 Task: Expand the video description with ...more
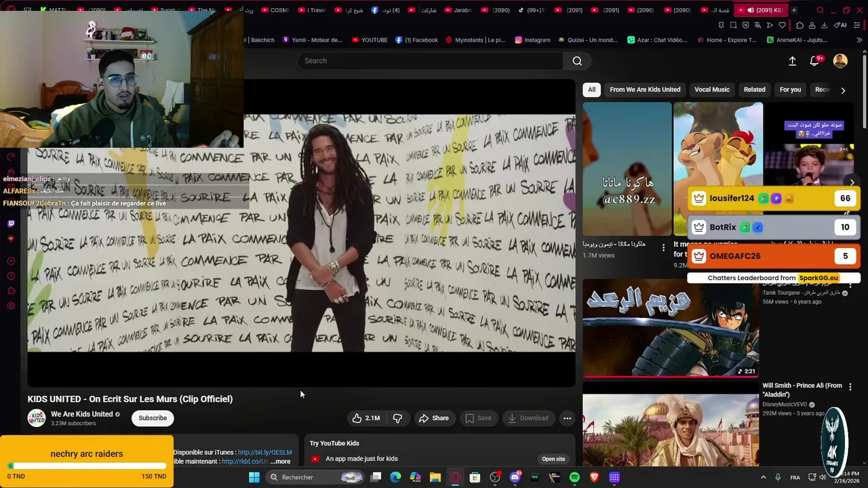pos(280,462)
